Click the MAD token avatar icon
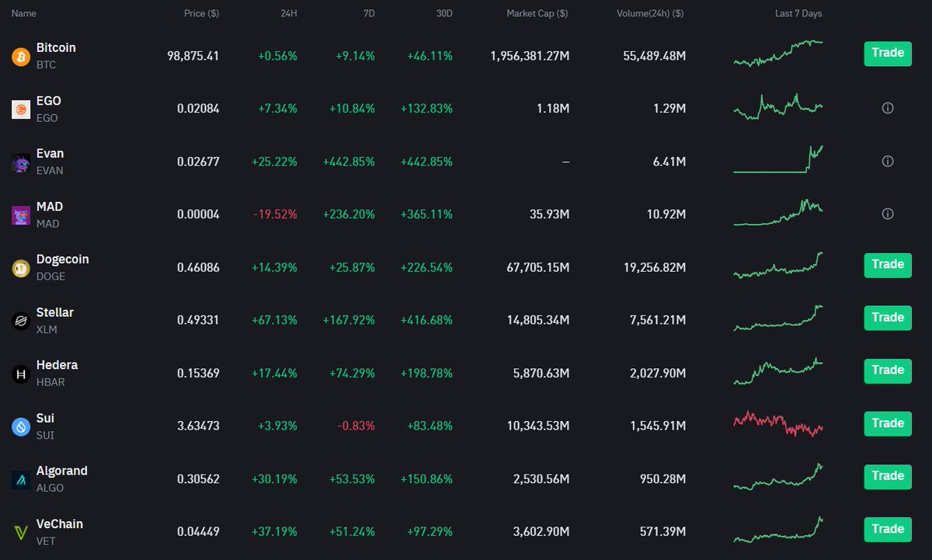The image size is (932, 560). (x=21, y=215)
